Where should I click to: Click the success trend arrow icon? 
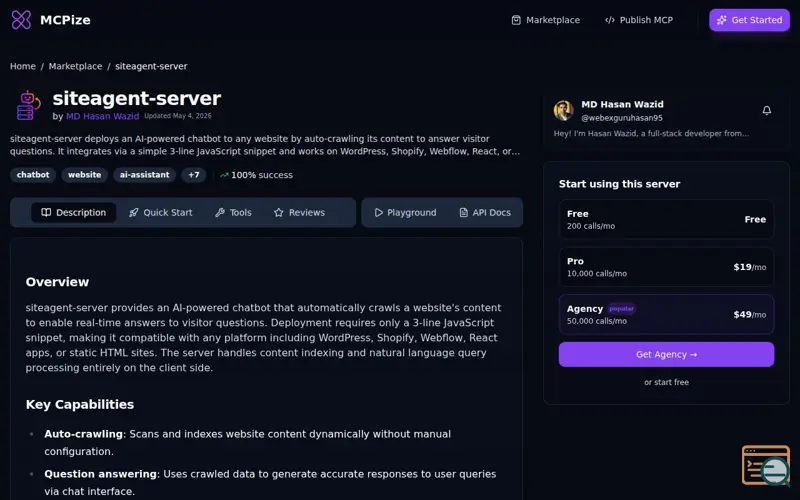coord(223,175)
